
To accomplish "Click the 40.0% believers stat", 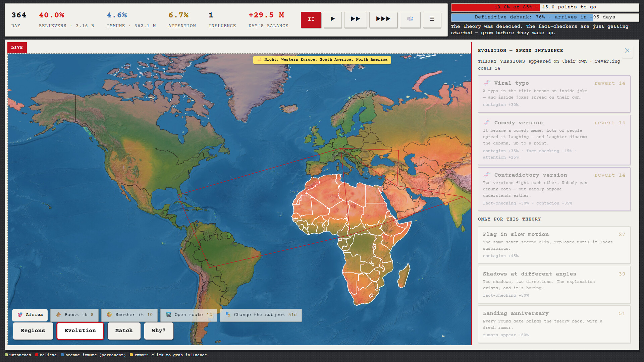I will [x=51, y=15].
